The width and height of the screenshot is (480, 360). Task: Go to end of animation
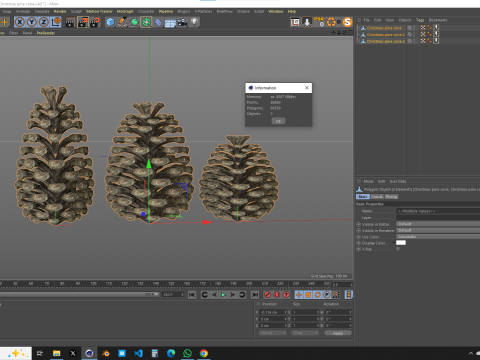coord(255,295)
